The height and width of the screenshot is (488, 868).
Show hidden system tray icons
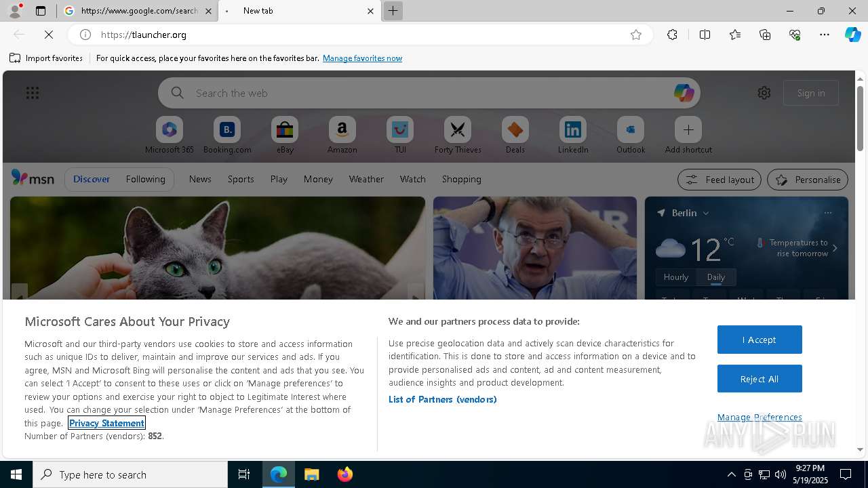pos(731,474)
